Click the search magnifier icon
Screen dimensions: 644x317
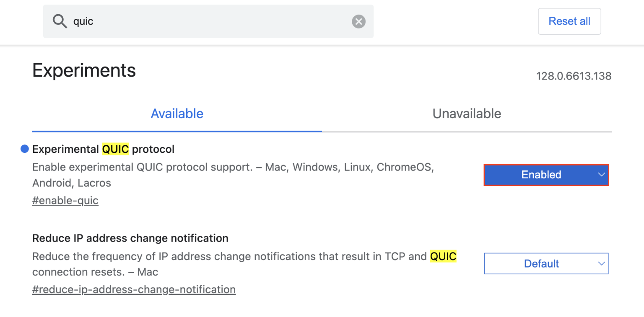click(x=60, y=21)
